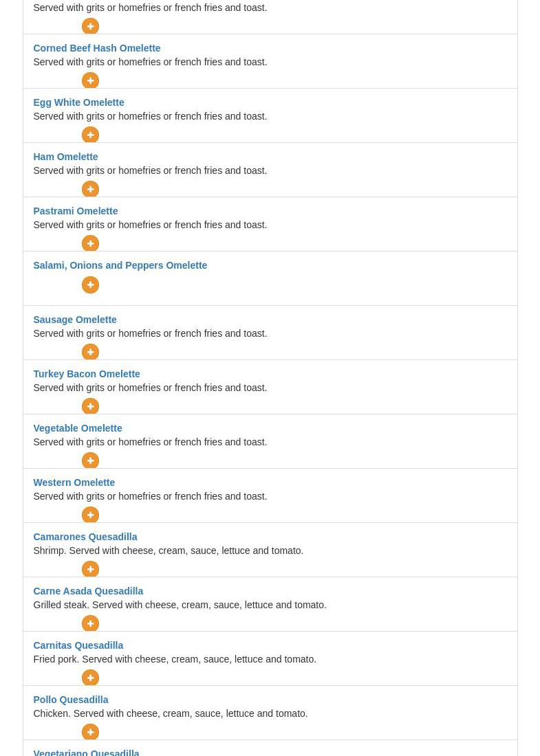Open Carne Asada Quesadilla link
This screenshot has width=540, height=756.
pos(88,591)
